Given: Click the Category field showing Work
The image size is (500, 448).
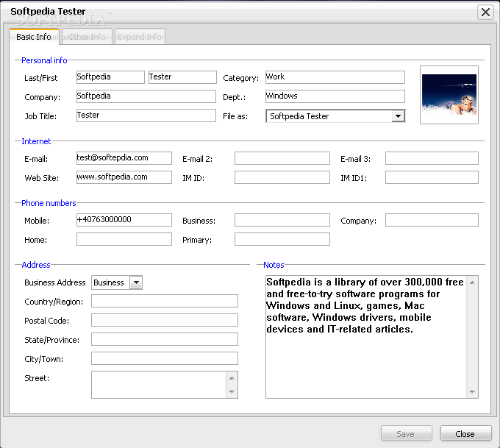Looking at the screenshot, I should coord(335,77).
